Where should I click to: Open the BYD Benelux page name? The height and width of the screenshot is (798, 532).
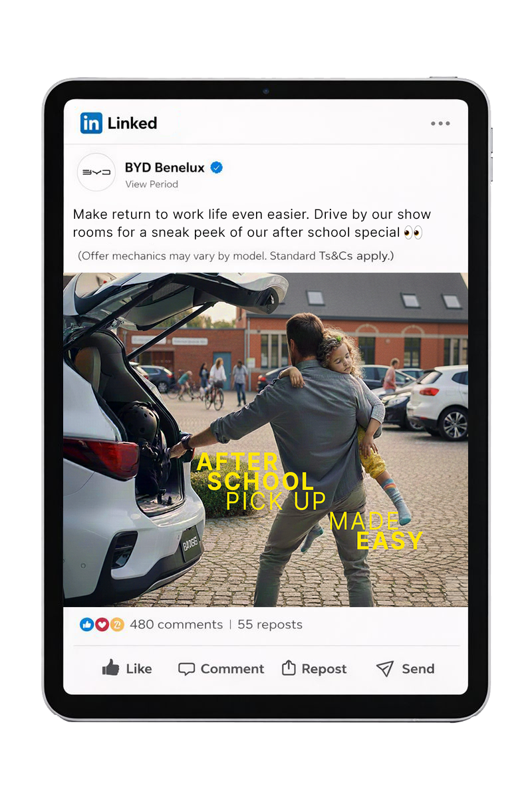point(165,168)
